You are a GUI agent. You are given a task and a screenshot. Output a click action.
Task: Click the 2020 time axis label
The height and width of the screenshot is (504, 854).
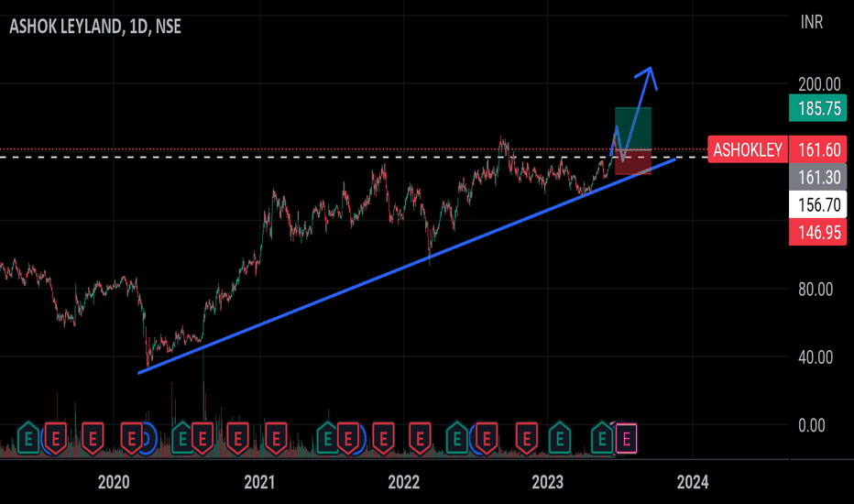[x=114, y=482]
